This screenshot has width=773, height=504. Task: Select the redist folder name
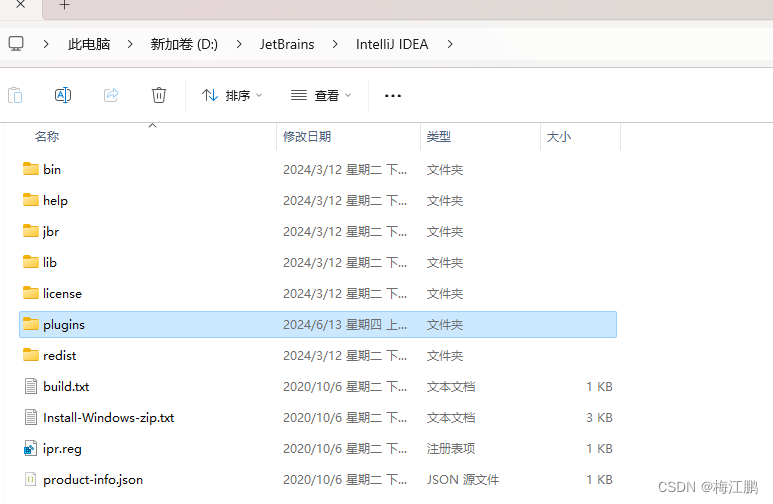(x=60, y=356)
